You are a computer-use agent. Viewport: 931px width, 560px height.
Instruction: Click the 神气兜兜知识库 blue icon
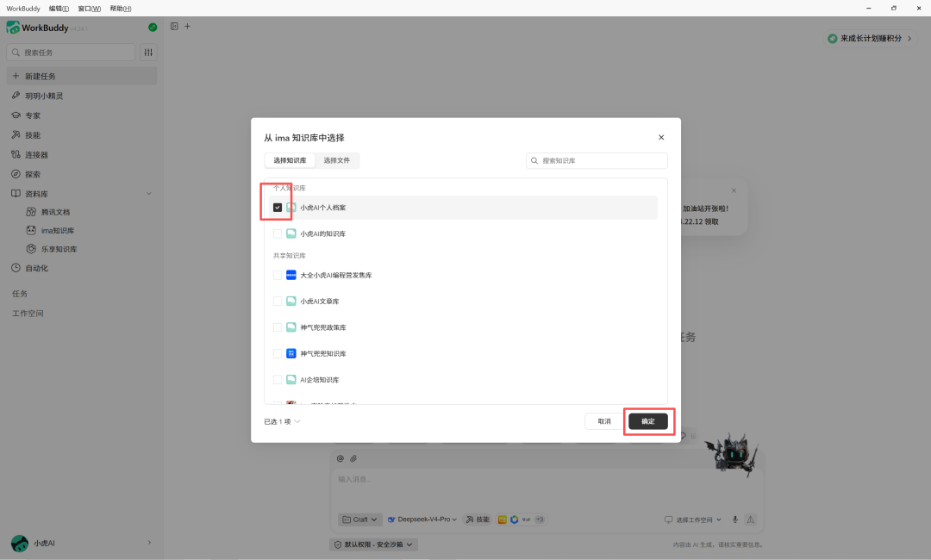[291, 353]
